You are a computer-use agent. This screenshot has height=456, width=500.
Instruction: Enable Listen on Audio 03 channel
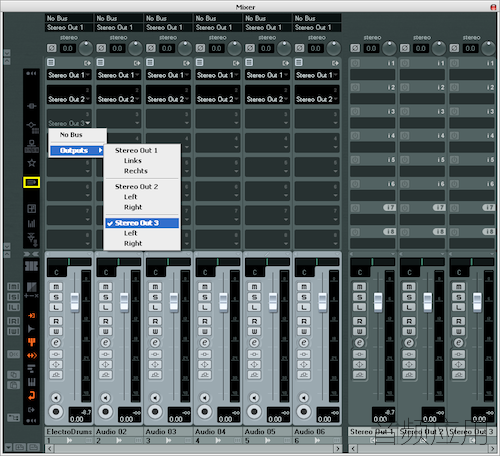coord(155,307)
